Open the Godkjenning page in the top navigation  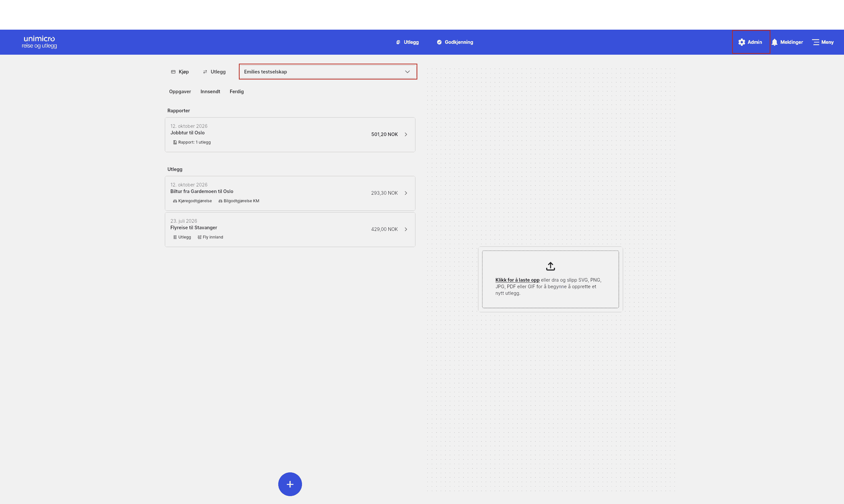tap(455, 42)
